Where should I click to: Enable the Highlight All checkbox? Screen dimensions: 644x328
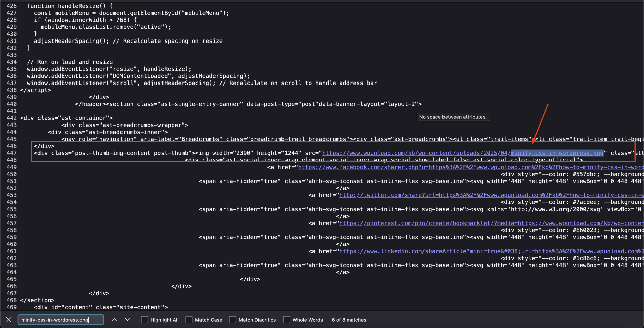point(144,320)
